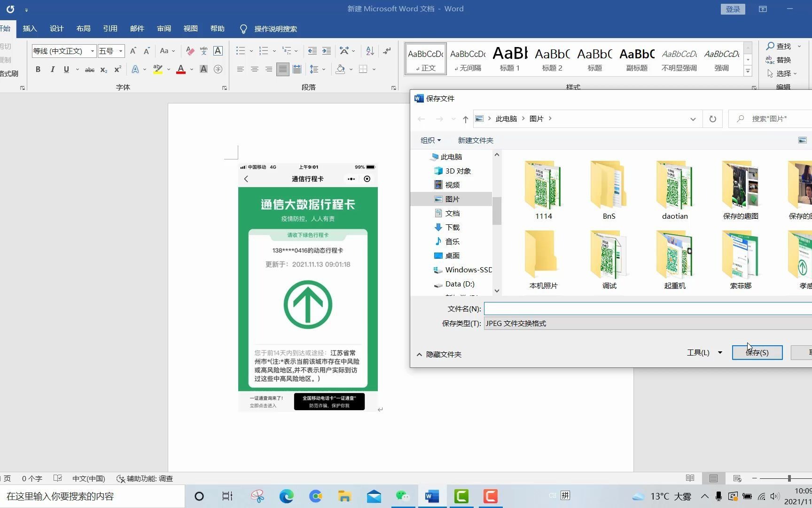Increase paragraph indent
The height and width of the screenshot is (508, 812).
pos(327,51)
